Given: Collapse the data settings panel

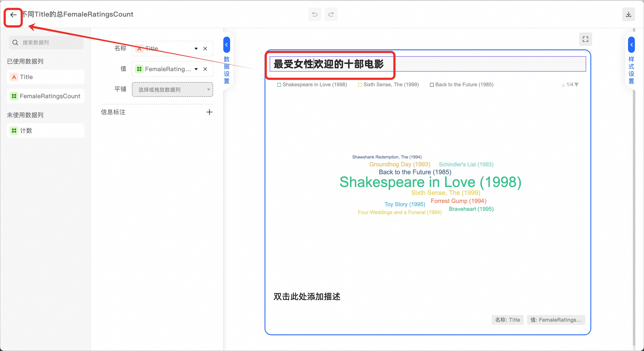Looking at the screenshot, I should pos(227,45).
